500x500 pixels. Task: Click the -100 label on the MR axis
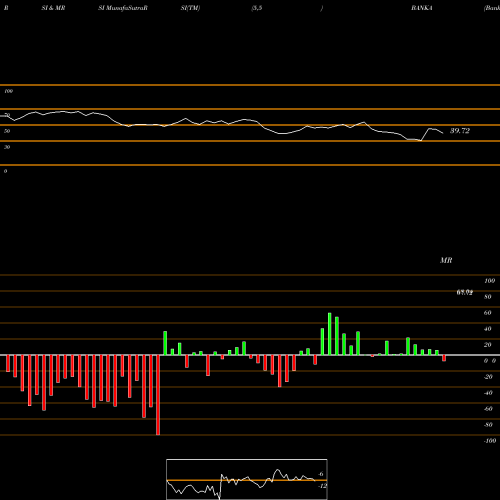pos(490,441)
